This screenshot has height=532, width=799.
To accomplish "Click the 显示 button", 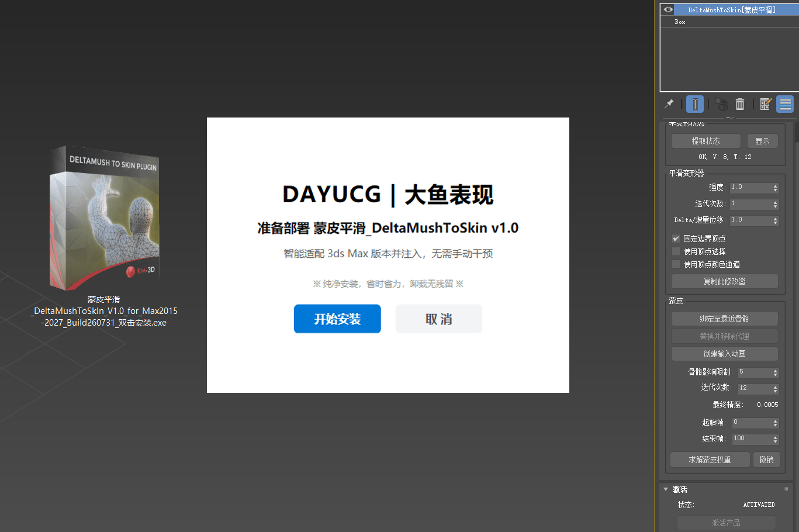I will tap(762, 141).
